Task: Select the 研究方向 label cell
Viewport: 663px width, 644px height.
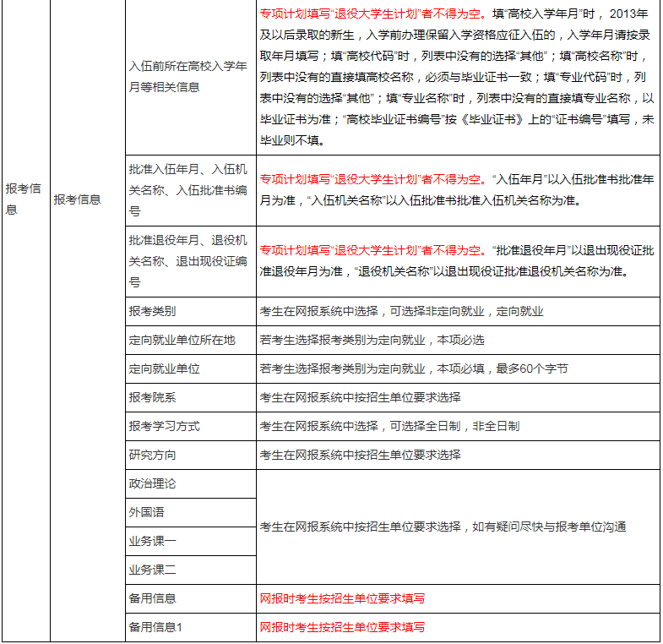Action: tap(153, 455)
